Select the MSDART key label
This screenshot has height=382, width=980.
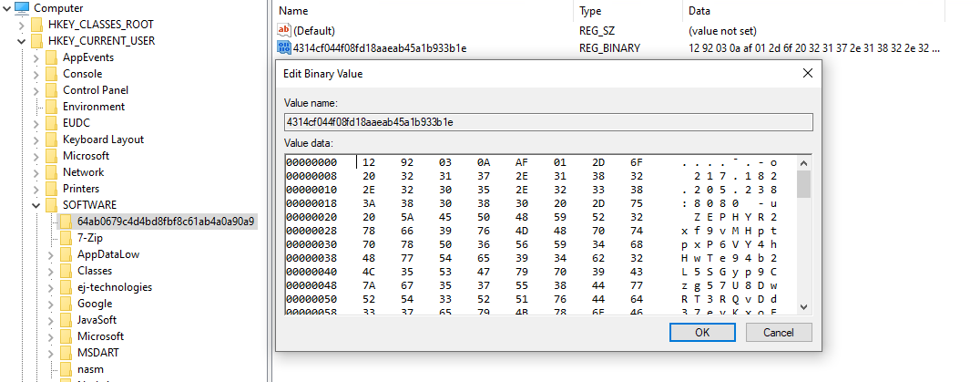(x=98, y=353)
